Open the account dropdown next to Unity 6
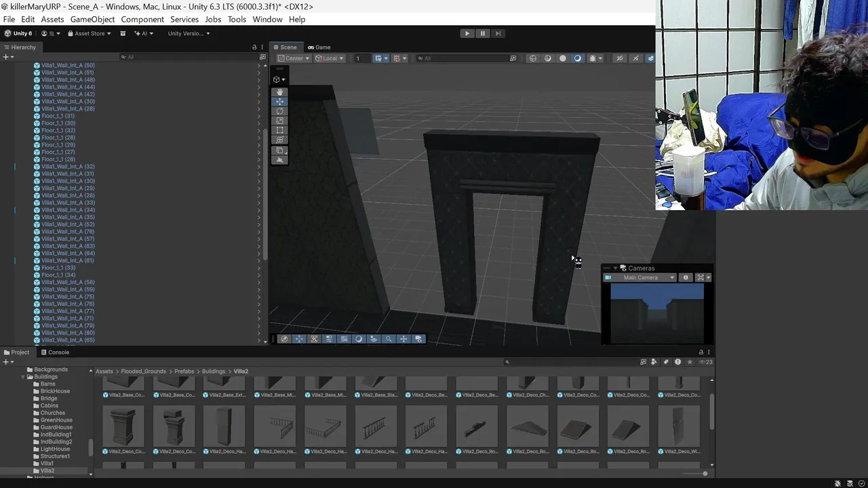This screenshot has height=488, width=868. pos(51,33)
